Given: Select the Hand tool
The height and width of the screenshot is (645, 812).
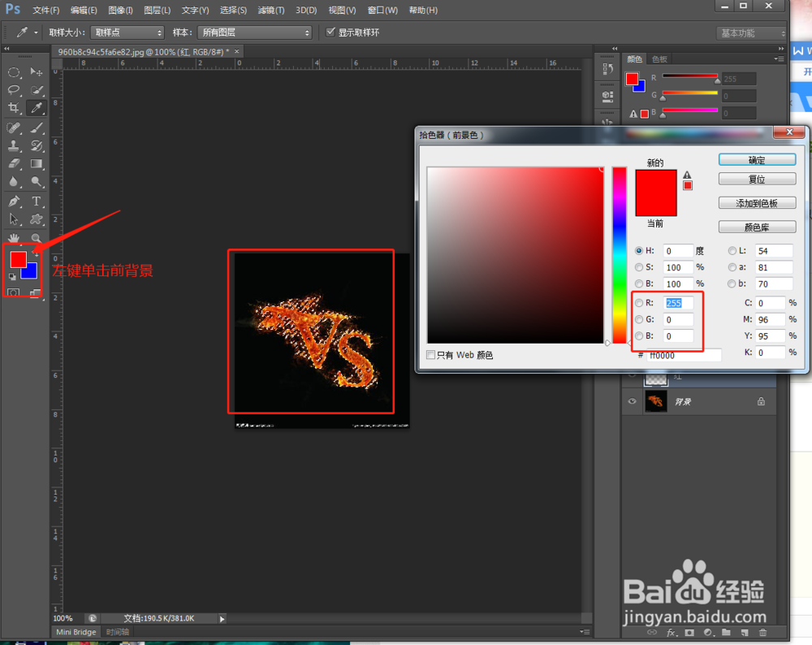Looking at the screenshot, I should [14, 238].
